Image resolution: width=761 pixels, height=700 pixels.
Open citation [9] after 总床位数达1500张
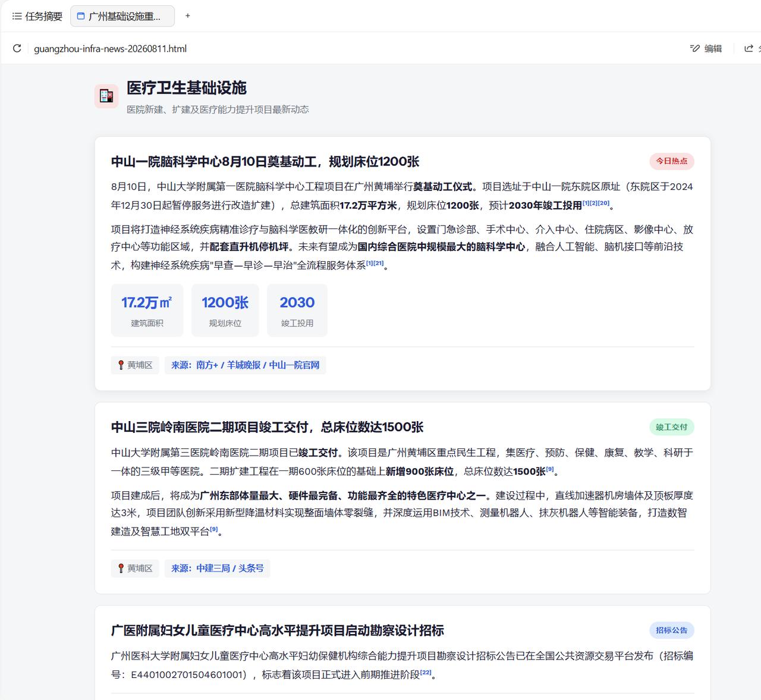coord(550,470)
